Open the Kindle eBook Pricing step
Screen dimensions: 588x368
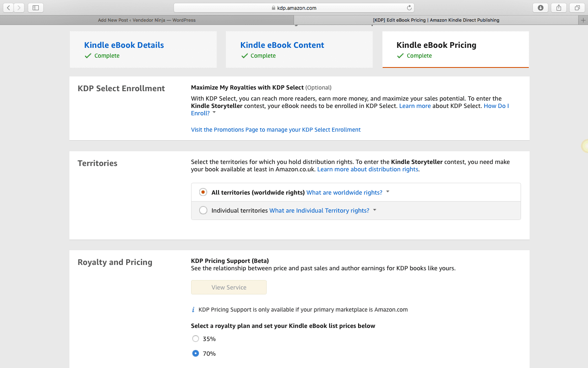pos(436,45)
